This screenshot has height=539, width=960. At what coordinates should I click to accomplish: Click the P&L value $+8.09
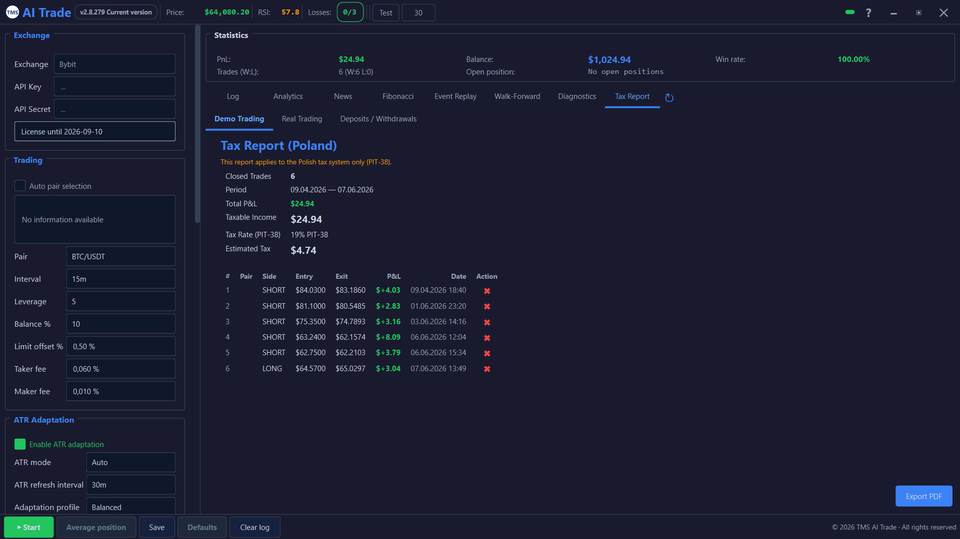coord(388,337)
